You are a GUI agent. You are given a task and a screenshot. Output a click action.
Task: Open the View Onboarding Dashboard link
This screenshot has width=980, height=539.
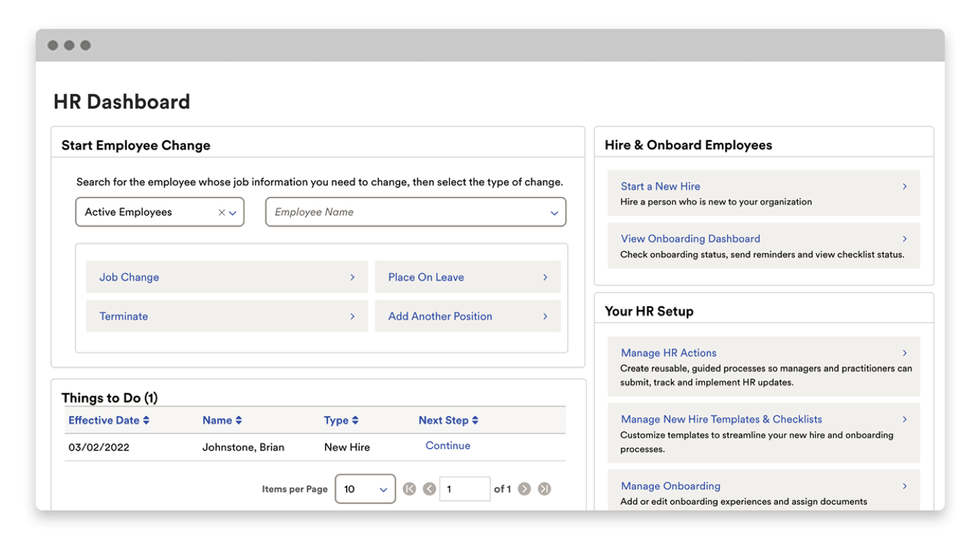690,239
